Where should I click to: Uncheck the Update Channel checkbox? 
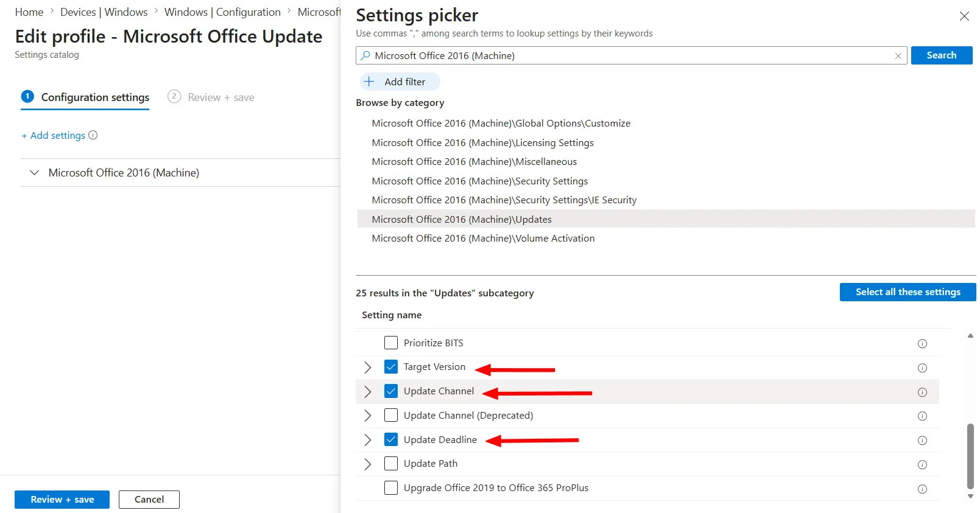pos(391,391)
